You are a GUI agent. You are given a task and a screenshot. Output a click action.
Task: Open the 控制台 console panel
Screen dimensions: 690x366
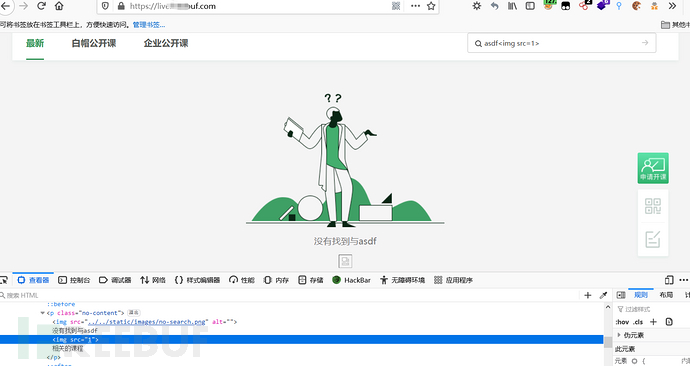(74, 280)
